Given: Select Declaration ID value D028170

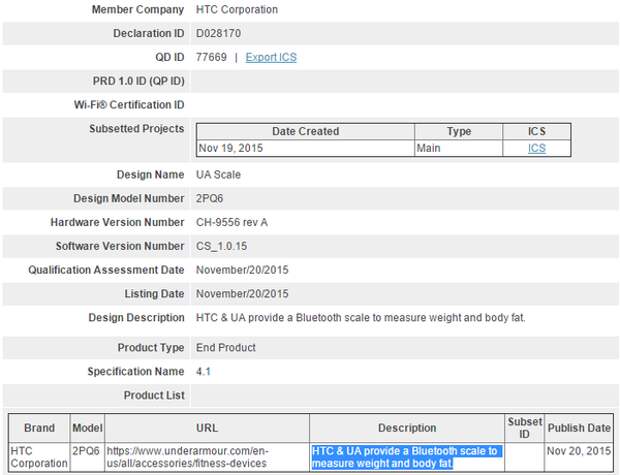Looking at the screenshot, I should point(218,33).
